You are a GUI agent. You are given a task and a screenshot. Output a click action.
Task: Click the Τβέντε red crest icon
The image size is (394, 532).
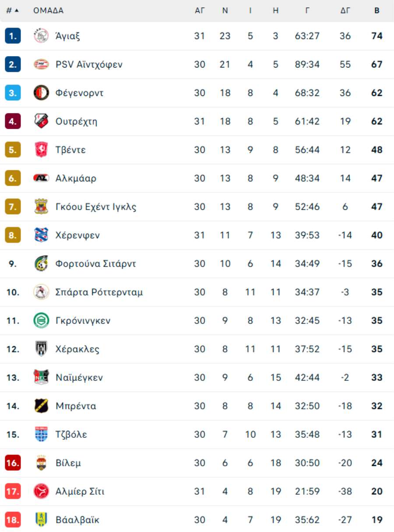pyautogui.click(x=41, y=150)
